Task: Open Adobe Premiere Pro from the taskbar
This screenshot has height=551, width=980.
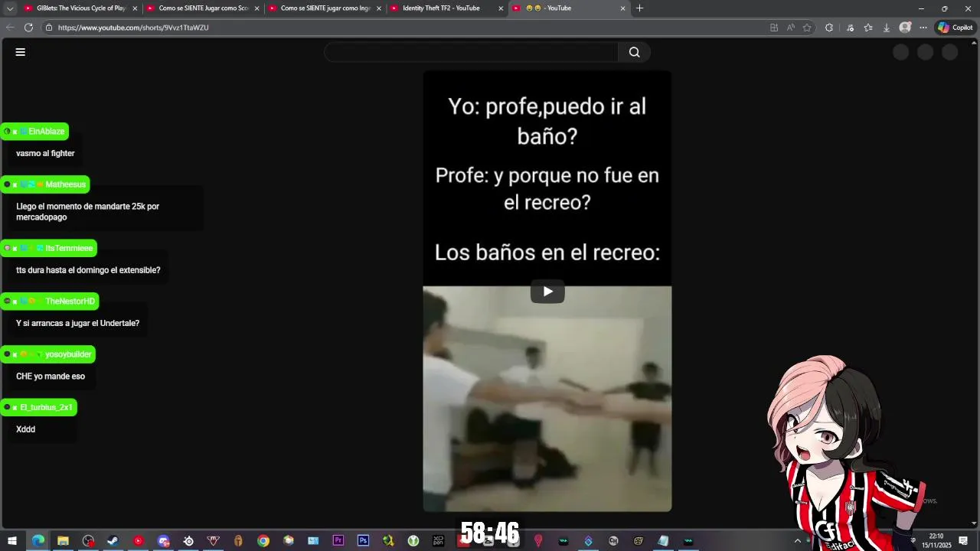Action: 338,541
